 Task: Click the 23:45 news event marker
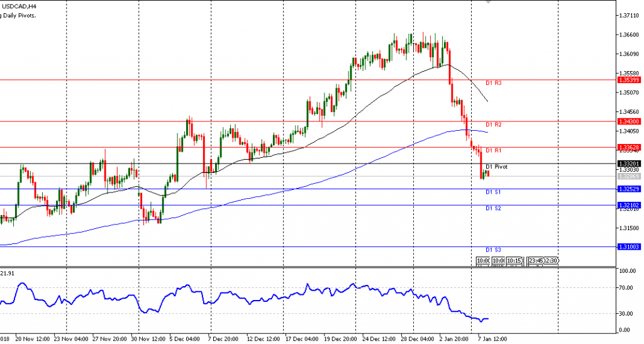point(536,260)
